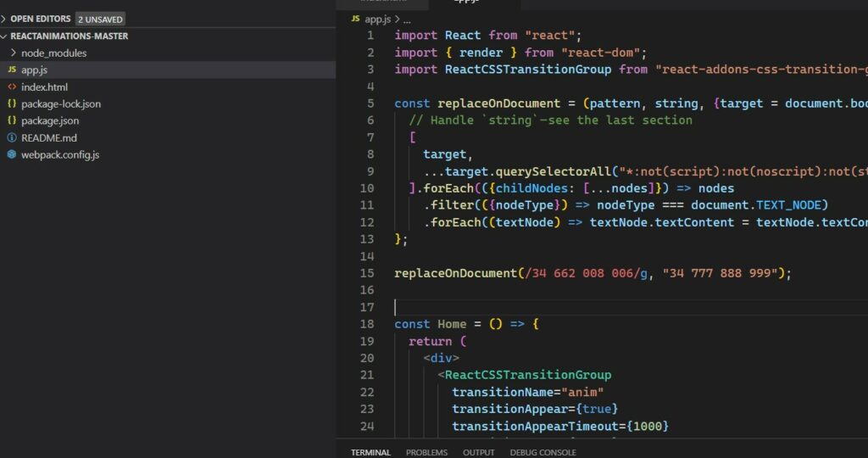Open package-lock.json file
Screen dimensions: 868x458
[x=61, y=104]
